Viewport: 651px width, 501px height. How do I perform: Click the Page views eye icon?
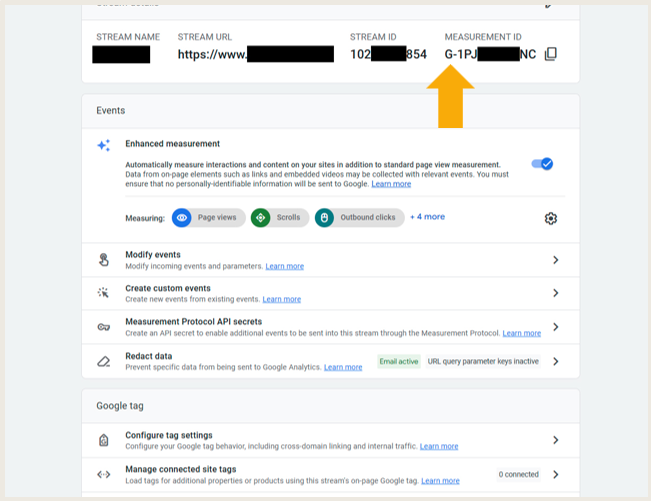tap(181, 218)
